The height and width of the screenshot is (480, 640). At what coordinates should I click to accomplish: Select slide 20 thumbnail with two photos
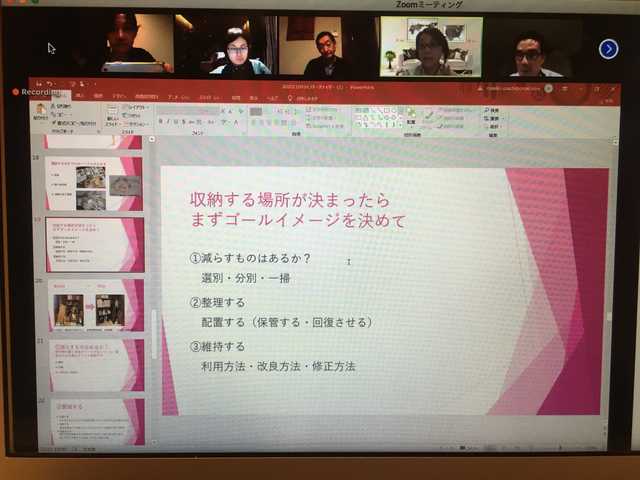[96, 307]
